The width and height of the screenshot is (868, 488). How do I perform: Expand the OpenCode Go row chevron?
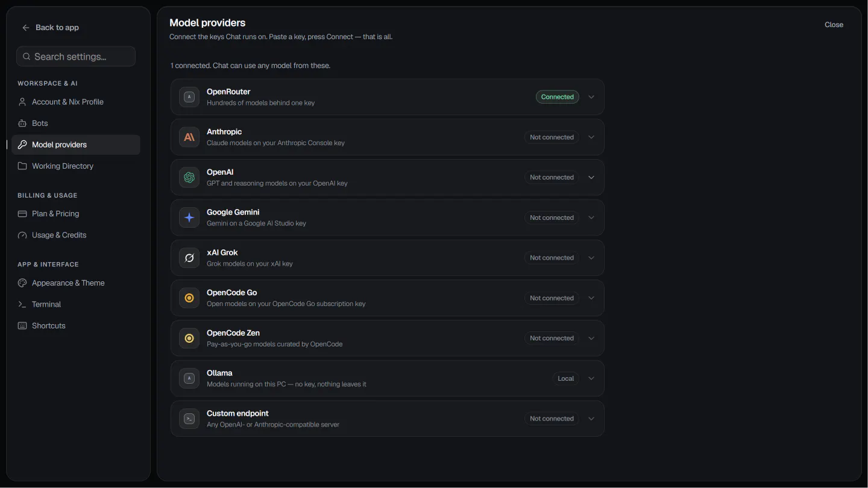[x=591, y=298]
